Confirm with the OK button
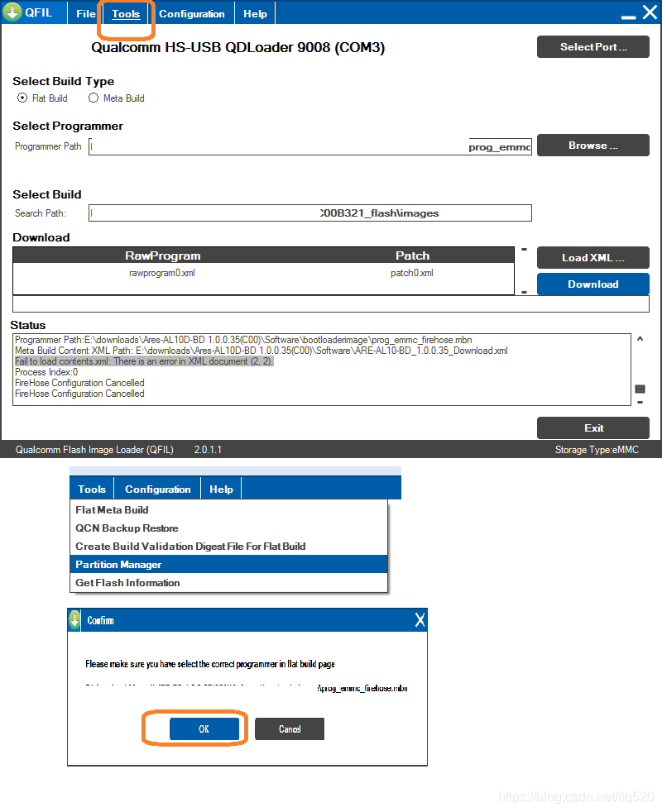The image size is (662, 812). (x=204, y=728)
